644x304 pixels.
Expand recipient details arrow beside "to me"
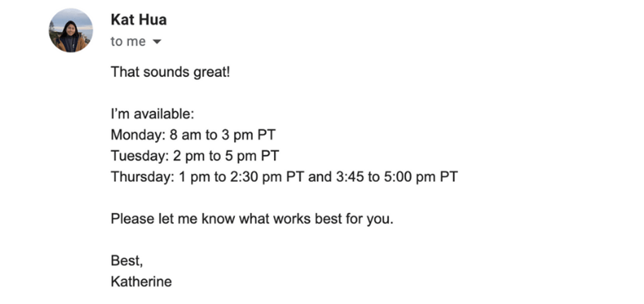pyautogui.click(x=157, y=42)
